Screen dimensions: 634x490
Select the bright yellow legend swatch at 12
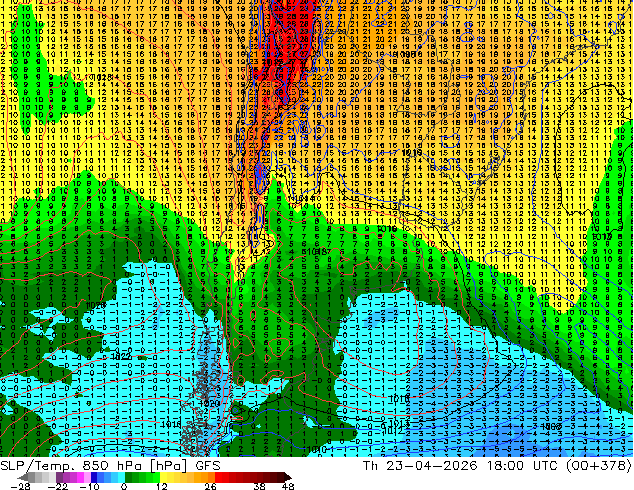pos(163,477)
